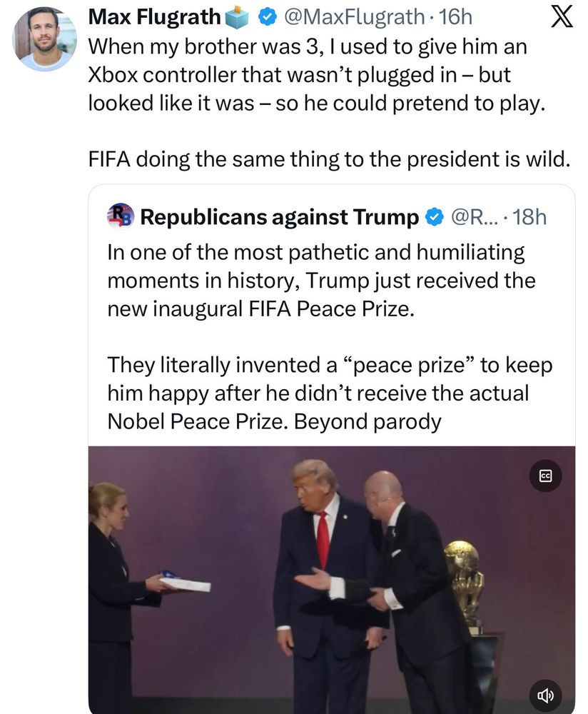Toggle closed captions on the video
The height and width of the screenshot is (714, 588).
coord(545,476)
